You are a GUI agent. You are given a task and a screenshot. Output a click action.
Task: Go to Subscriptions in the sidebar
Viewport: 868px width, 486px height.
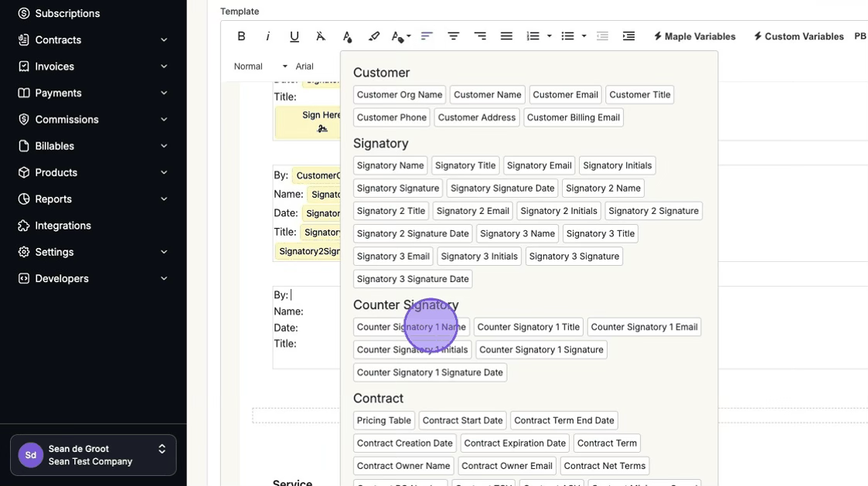coord(67,13)
